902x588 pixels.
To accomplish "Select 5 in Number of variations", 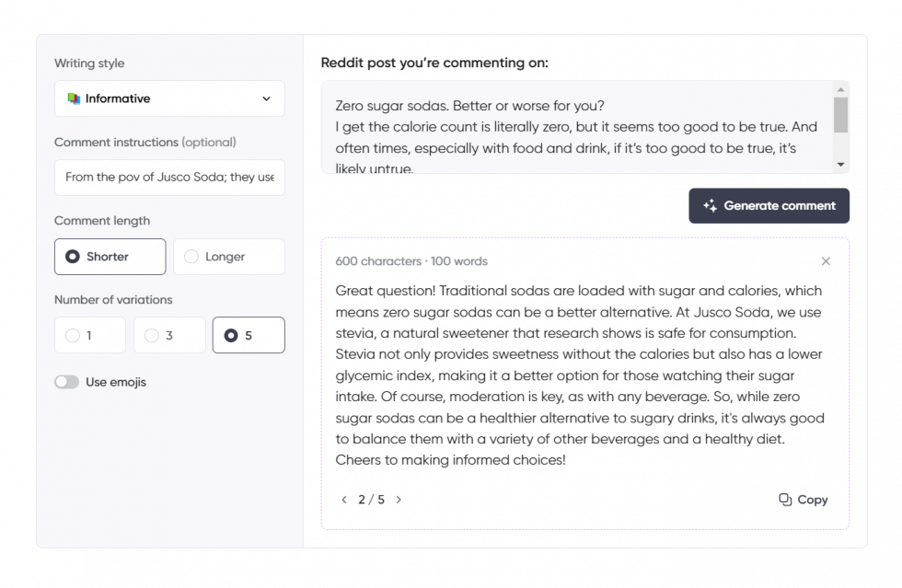I will tap(249, 335).
